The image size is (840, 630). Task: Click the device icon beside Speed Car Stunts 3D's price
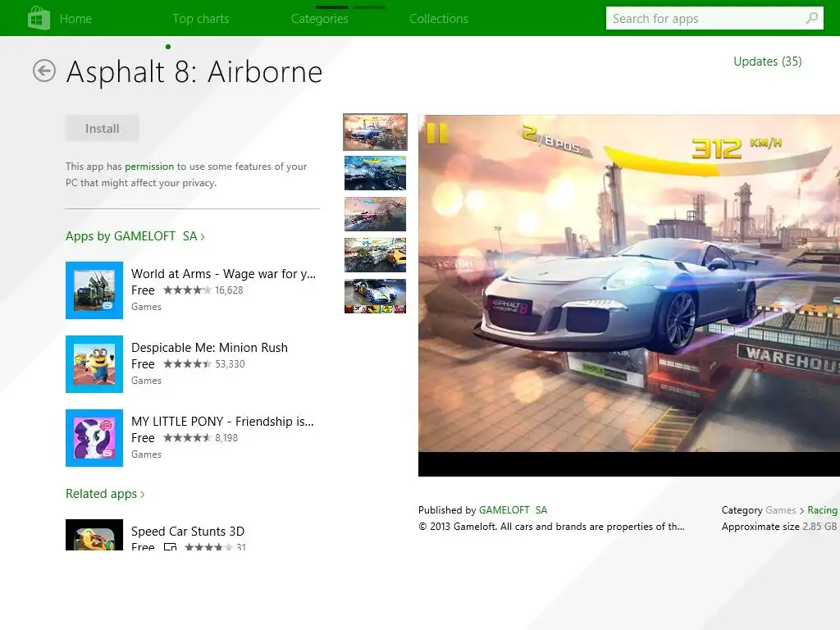[x=171, y=547]
